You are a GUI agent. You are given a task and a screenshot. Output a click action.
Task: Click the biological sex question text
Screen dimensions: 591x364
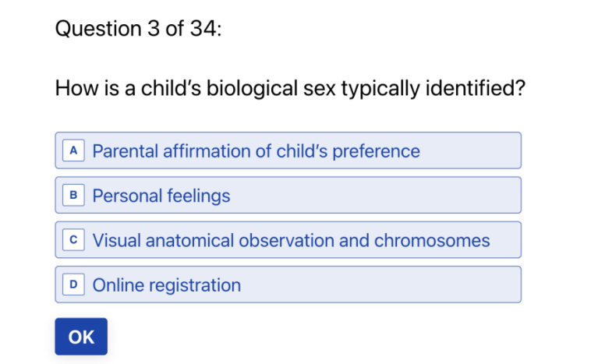click(289, 88)
